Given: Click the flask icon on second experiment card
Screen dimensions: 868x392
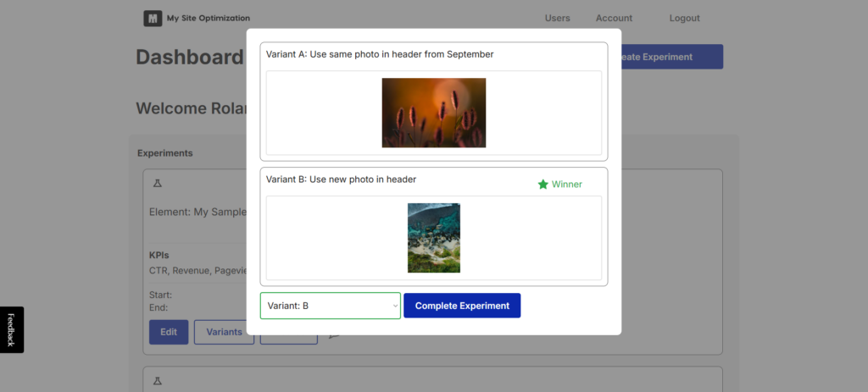Looking at the screenshot, I should 157,379.
